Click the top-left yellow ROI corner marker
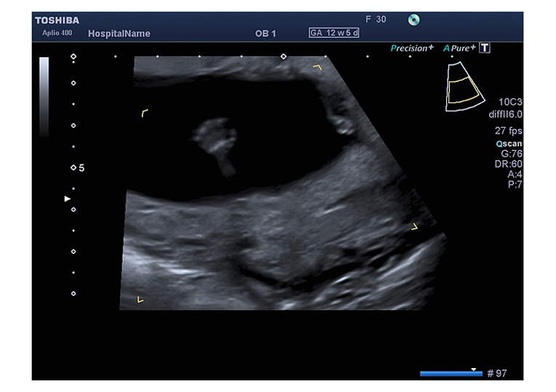Screen dimensions: 556x392 point(145,113)
